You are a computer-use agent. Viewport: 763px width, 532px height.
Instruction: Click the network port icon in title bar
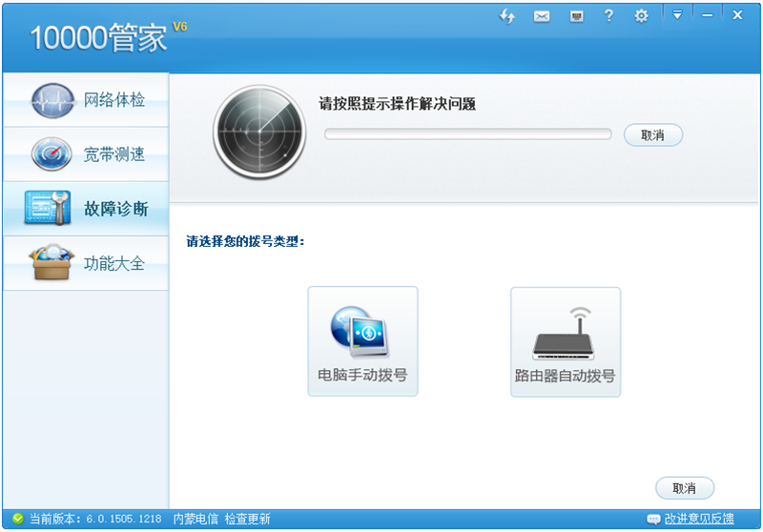577,16
